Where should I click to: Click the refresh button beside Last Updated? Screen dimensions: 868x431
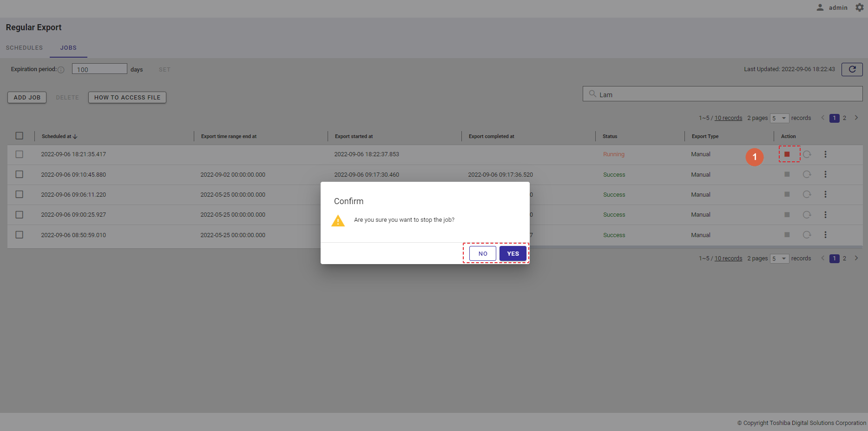pyautogui.click(x=852, y=69)
